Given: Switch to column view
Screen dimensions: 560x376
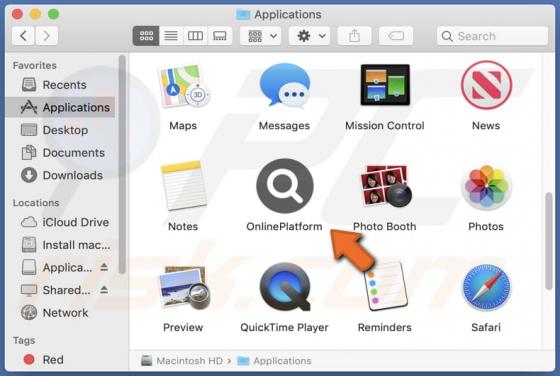Looking at the screenshot, I should pyautogui.click(x=195, y=36).
